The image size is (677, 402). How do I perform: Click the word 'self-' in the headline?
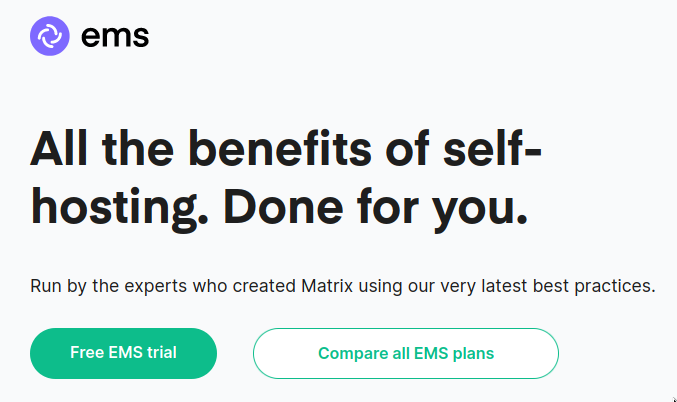point(492,149)
